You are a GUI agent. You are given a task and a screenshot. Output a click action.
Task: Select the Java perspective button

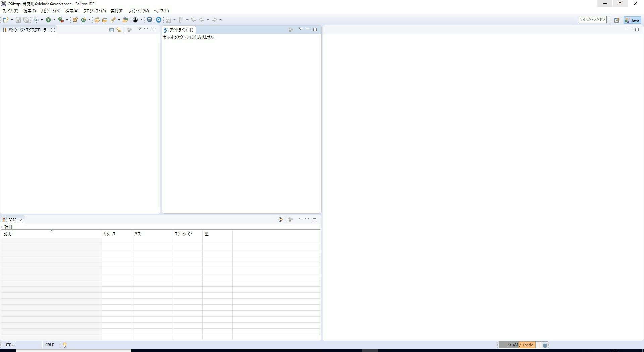[x=632, y=20]
